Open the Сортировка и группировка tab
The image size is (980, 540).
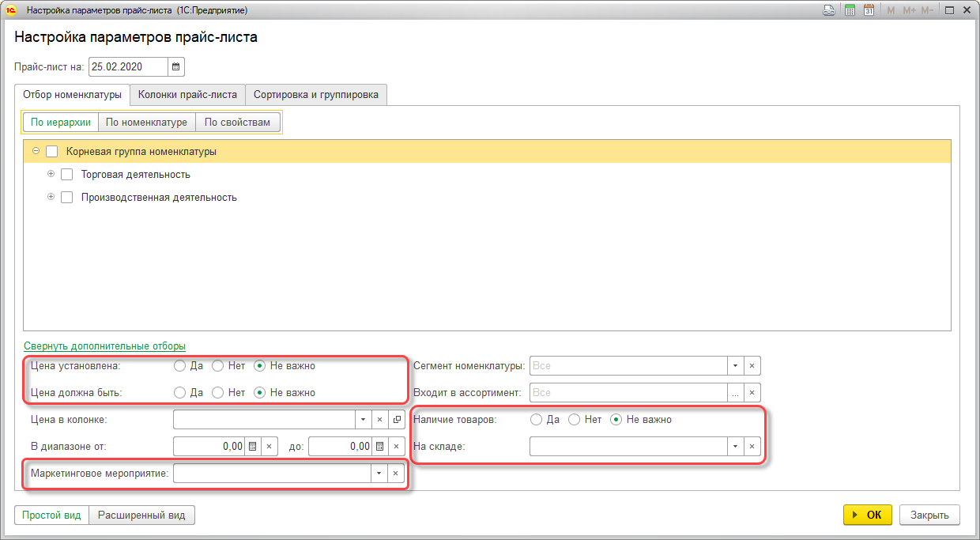[315, 95]
